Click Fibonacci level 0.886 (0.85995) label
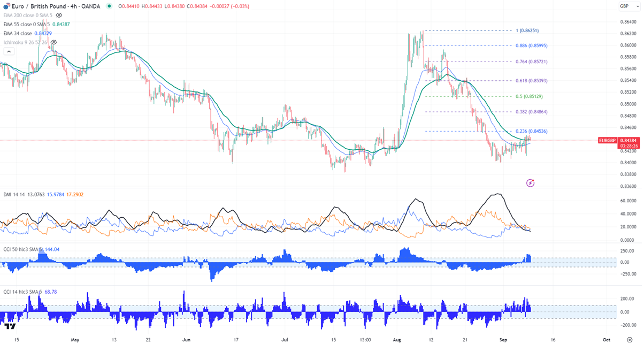Image resolution: width=644 pixels, height=344 pixels. (531, 45)
